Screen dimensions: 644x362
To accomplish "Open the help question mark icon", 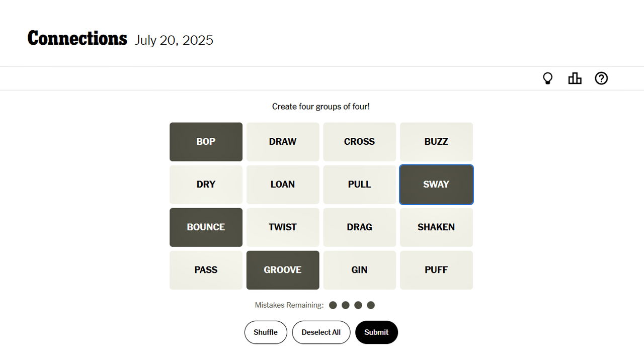I will click(x=601, y=78).
